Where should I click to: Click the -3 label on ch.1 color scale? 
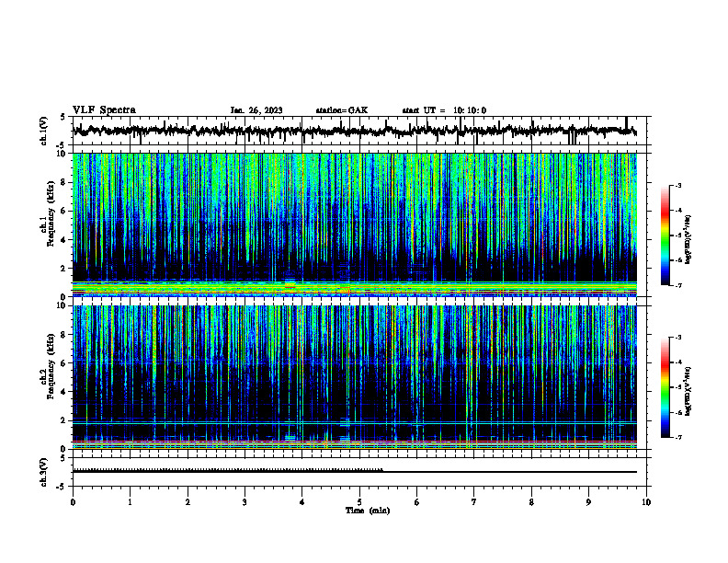tap(678, 185)
